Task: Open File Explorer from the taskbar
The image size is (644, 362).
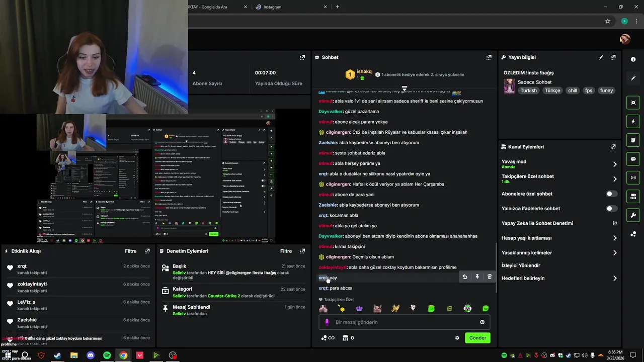Action: click(74, 355)
